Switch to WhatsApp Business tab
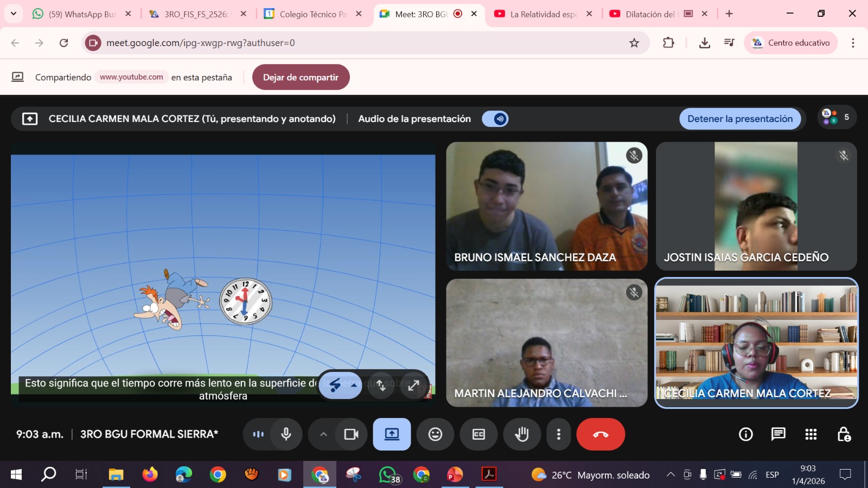This screenshot has height=488, width=868. point(81,14)
